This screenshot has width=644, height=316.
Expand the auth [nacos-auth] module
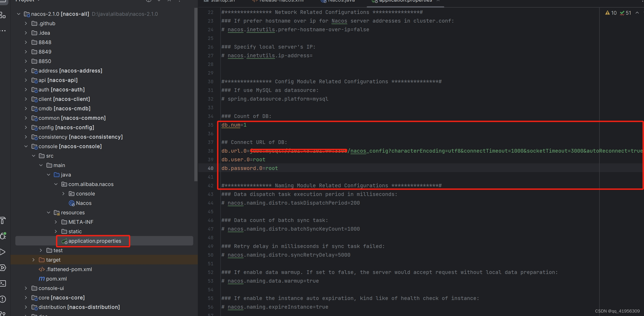click(26, 90)
